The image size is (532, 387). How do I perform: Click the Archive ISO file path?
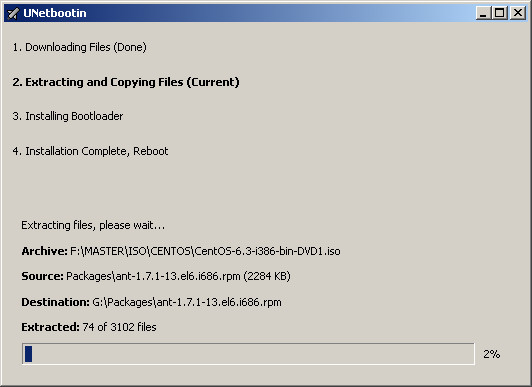click(x=205, y=251)
